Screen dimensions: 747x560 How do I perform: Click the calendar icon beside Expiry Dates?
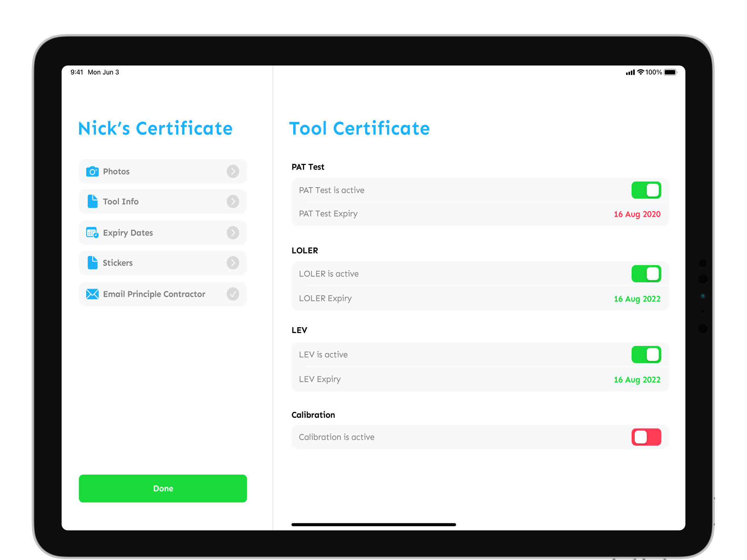pyautogui.click(x=92, y=233)
